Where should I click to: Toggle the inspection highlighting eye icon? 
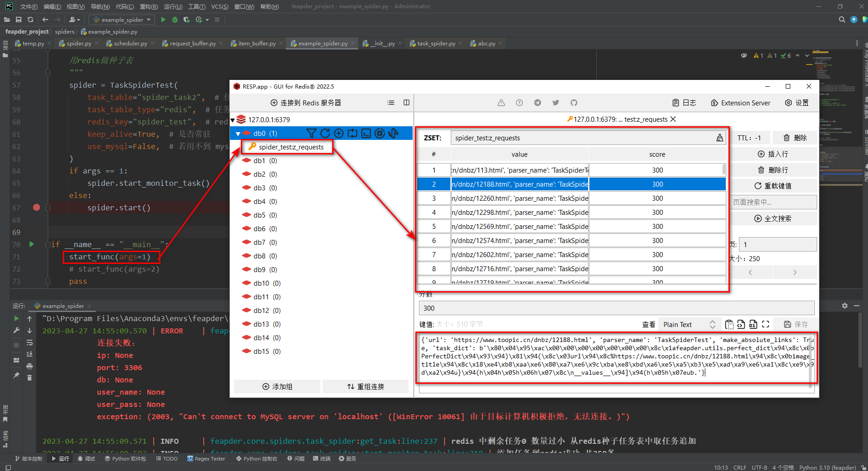744,55
